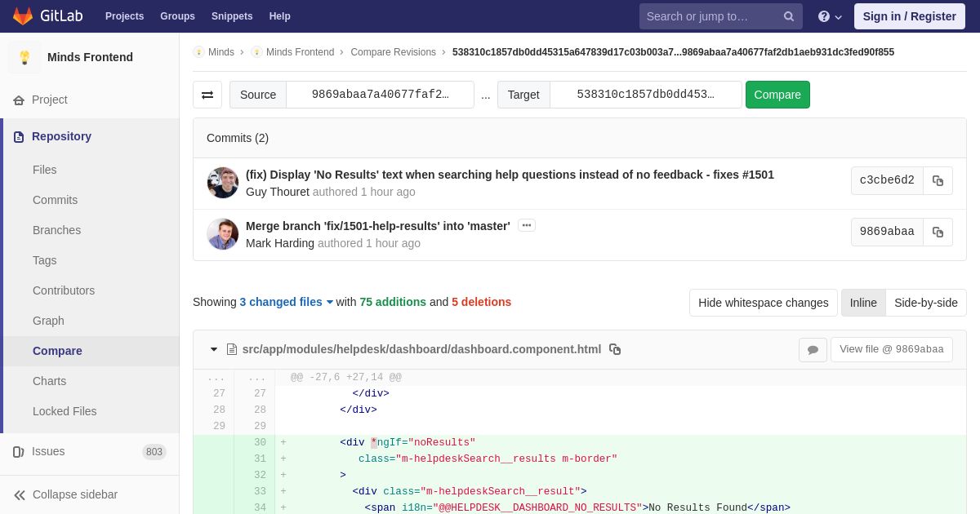Click Collapse sidebar text
The width and height of the screenshot is (980, 514).
click(x=75, y=494)
